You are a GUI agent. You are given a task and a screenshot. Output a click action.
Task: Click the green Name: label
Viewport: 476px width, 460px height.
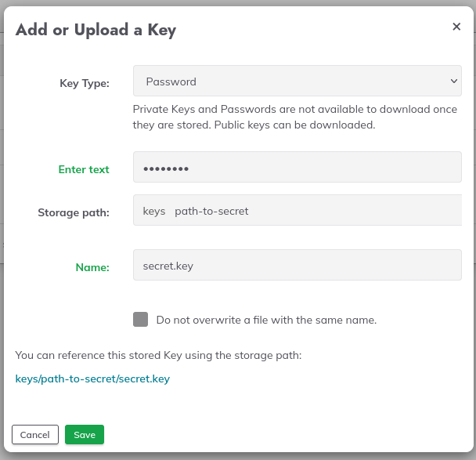[x=92, y=267]
